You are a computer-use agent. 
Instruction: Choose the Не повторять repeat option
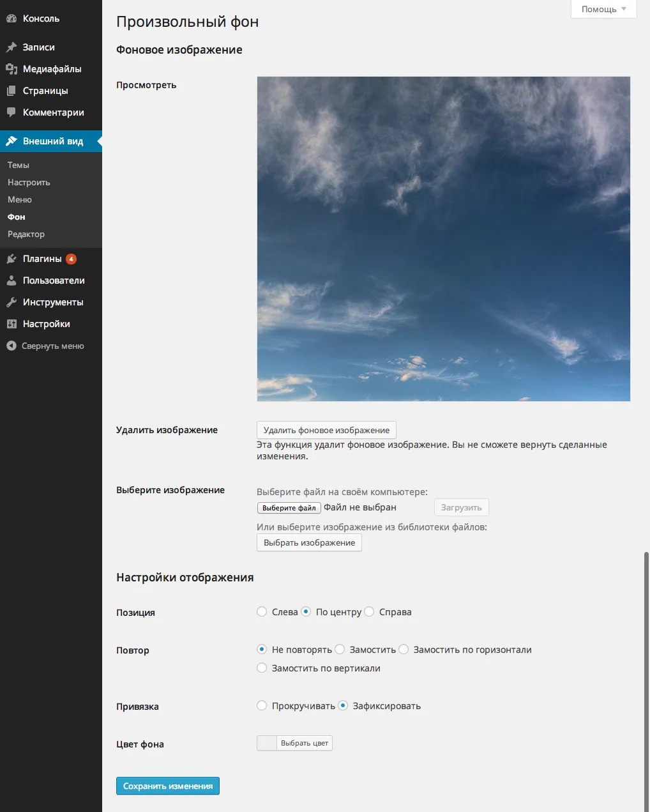[x=262, y=649]
